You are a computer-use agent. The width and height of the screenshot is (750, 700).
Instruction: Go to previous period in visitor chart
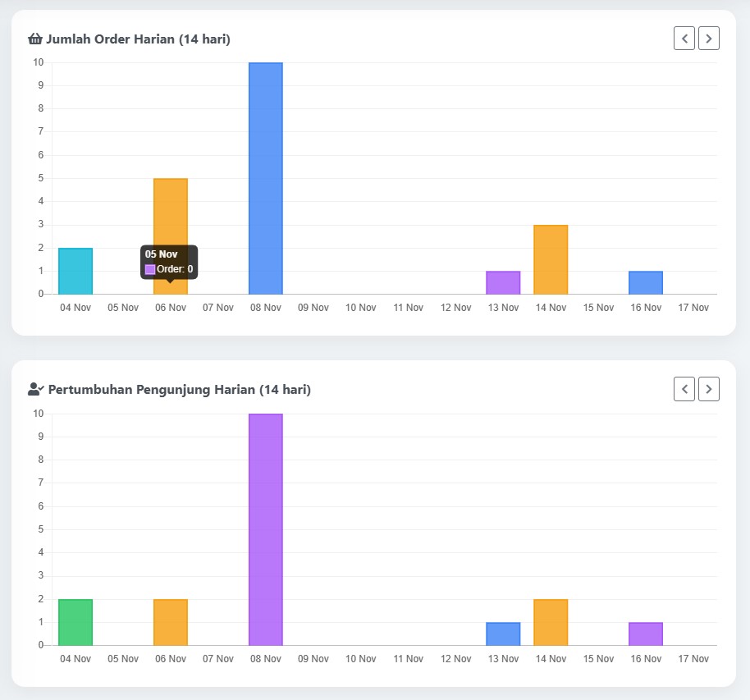(x=684, y=389)
